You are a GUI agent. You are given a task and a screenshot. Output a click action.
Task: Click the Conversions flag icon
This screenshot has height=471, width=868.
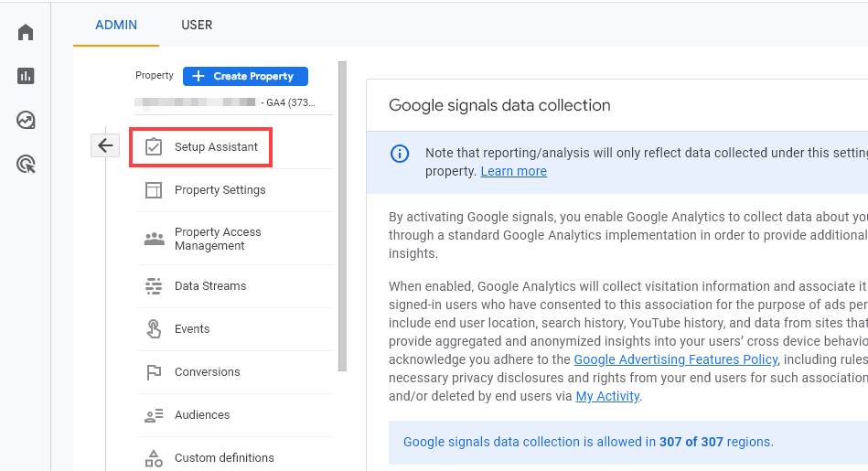[x=154, y=372]
